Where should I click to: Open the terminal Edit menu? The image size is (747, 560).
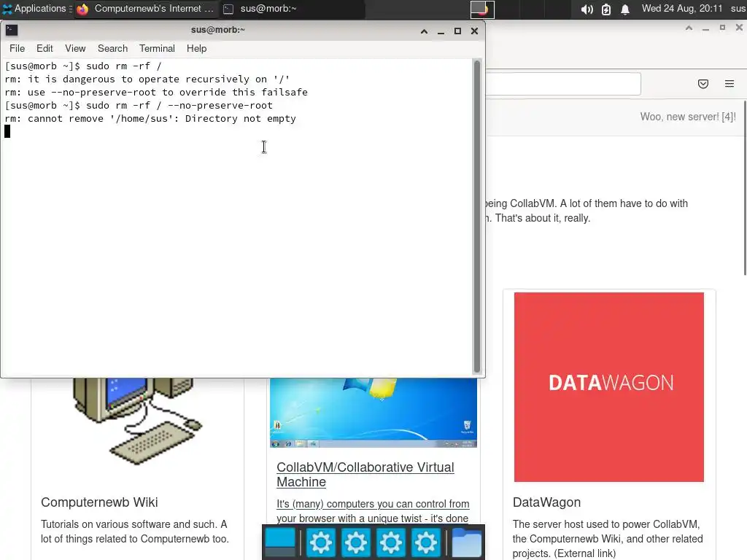44,49
